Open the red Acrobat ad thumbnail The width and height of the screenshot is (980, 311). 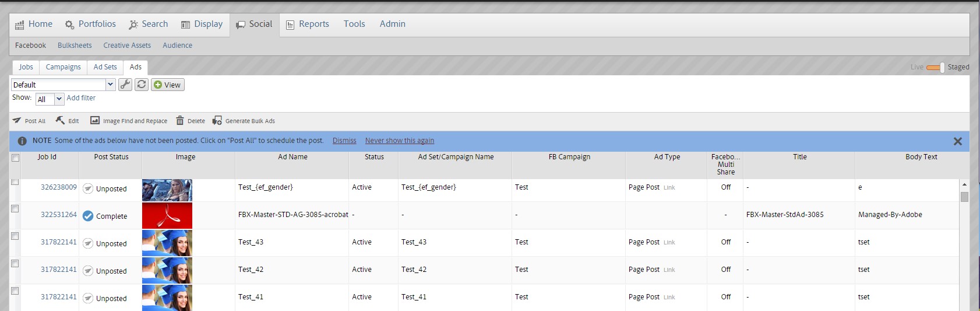(x=167, y=216)
